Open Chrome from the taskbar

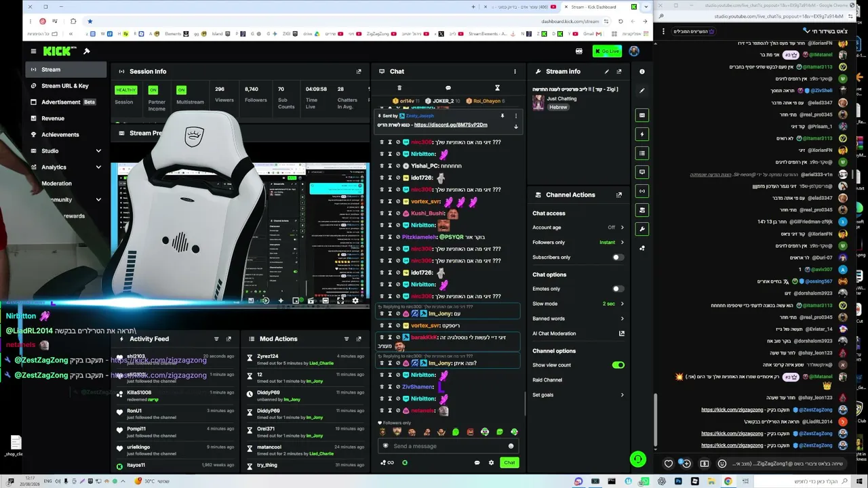click(x=728, y=481)
